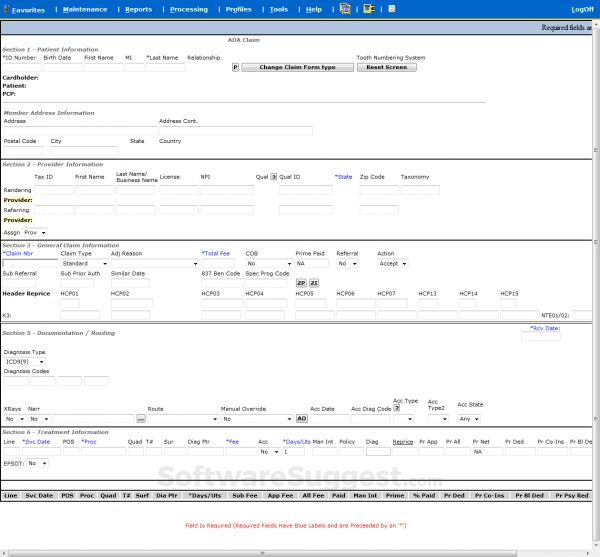Click the Reset Screen button
The width and height of the screenshot is (600, 557).
tap(386, 67)
